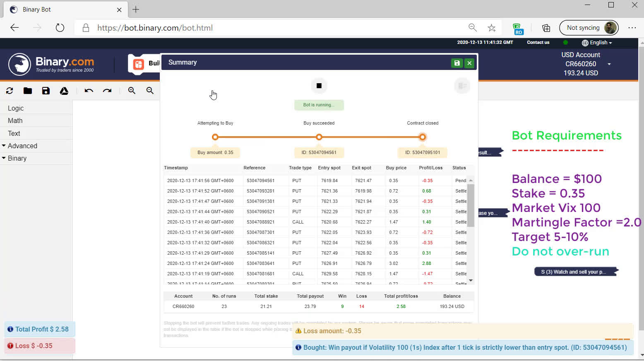Reset workspace with the refresh toolbar icon
The height and width of the screenshot is (361, 644).
coord(10,91)
